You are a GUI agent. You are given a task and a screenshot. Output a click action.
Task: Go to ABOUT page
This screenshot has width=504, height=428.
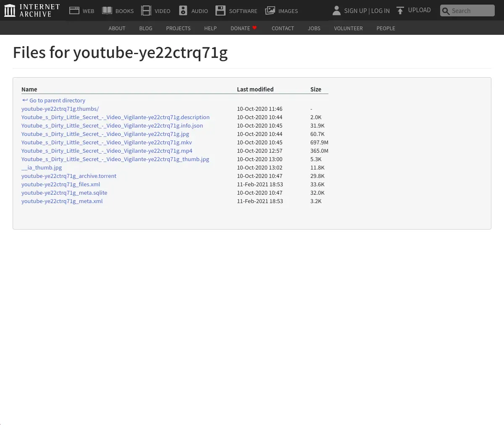(x=117, y=28)
